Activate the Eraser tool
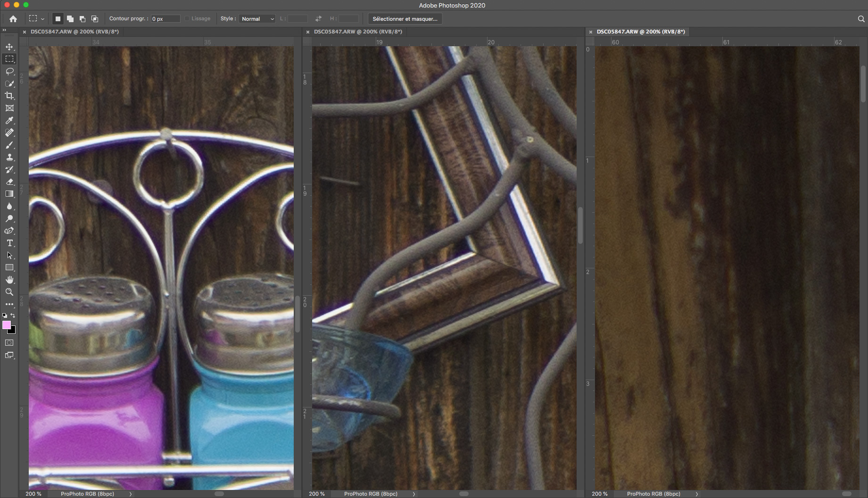The image size is (868, 498). (9, 182)
